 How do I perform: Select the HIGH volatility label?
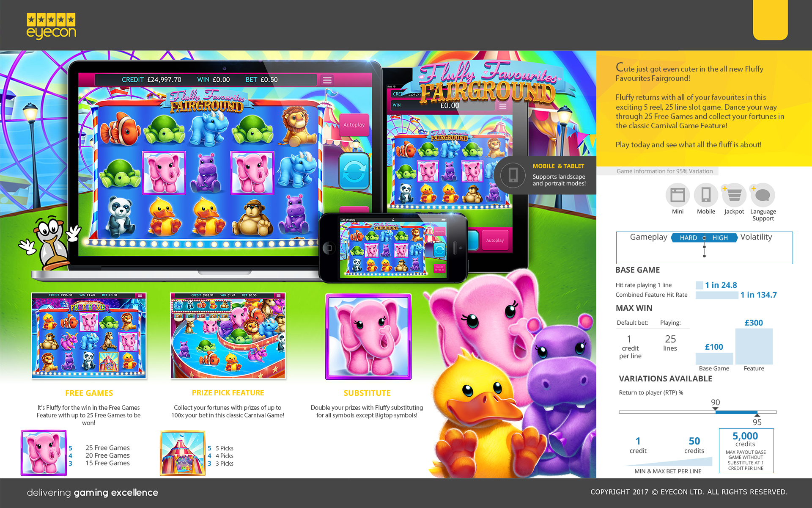click(x=720, y=238)
